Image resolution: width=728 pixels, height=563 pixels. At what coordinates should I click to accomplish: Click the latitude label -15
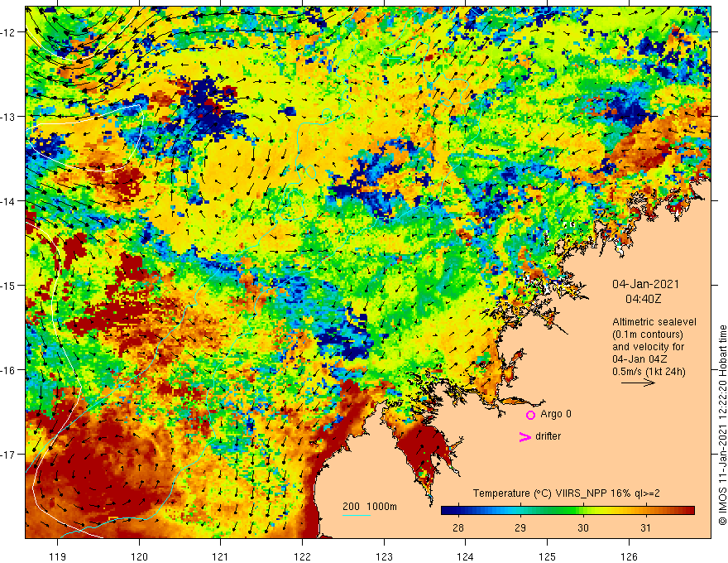[9, 285]
